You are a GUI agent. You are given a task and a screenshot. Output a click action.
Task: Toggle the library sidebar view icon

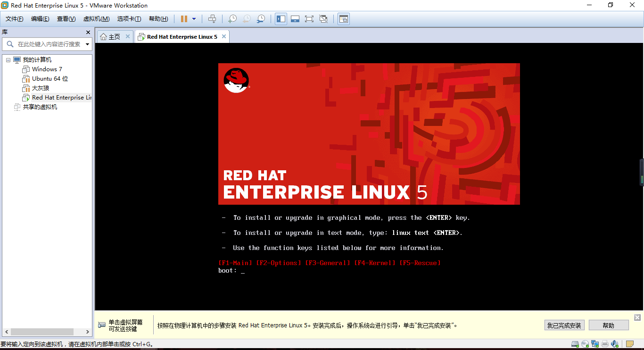coord(281,19)
